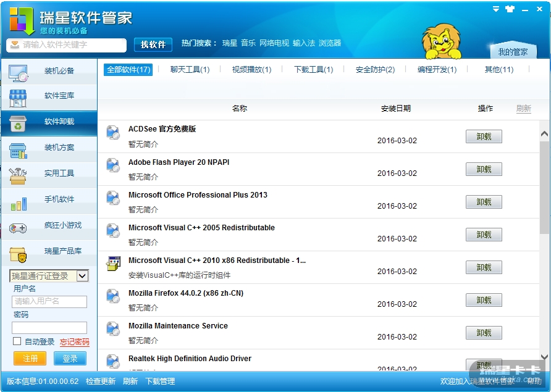Search hot keyword 瑞星
Image resolution: width=551 pixels, height=392 pixels.
(230, 43)
